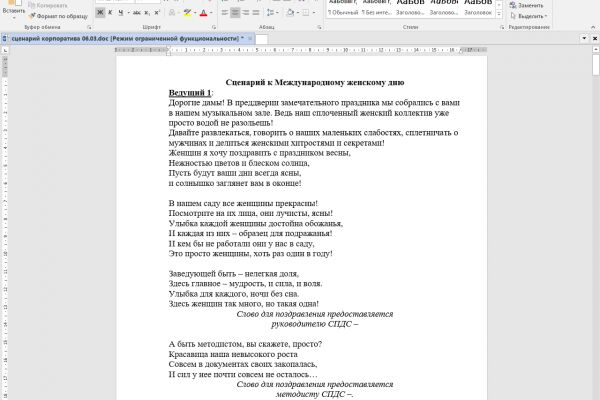Viewport: 600px width, 400px height.
Task: Apply the first Заголово... heading style
Action: click(x=410, y=8)
